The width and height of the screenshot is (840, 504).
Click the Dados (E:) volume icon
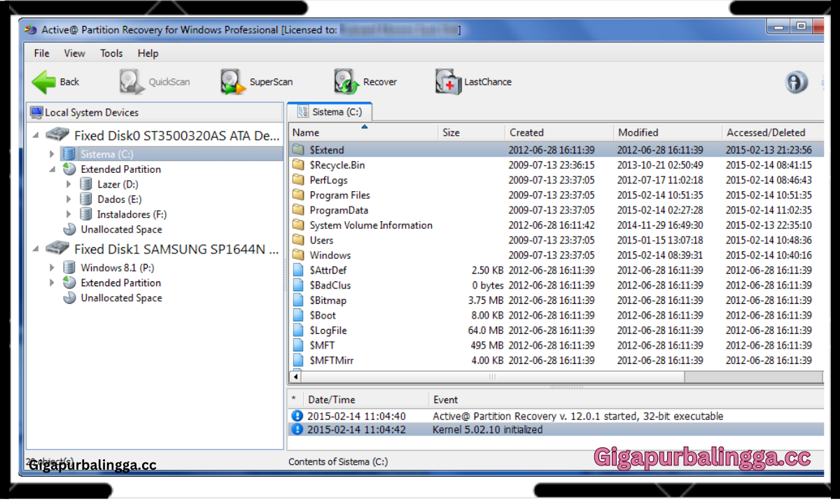point(85,199)
